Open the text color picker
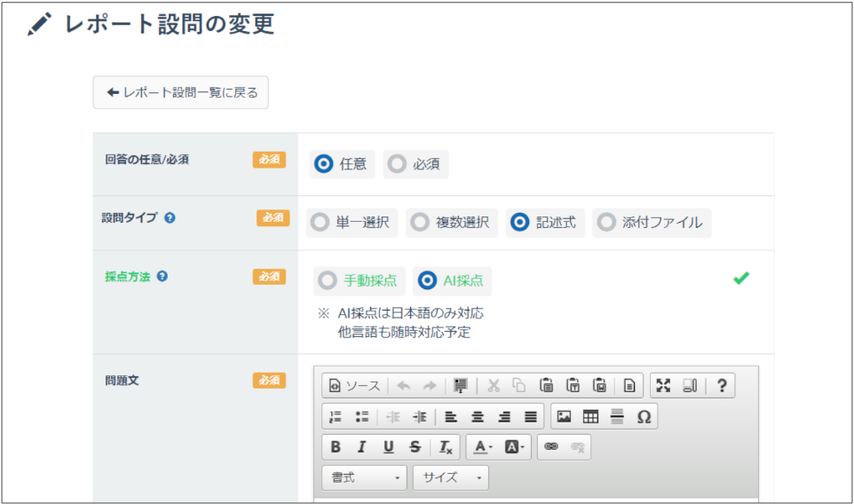Image resolution: width=854 pixels, height=504 pixels. coord(483,447)
